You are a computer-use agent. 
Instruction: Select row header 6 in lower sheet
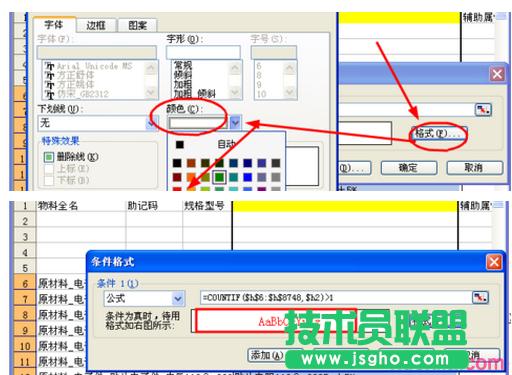pos(25,284)
